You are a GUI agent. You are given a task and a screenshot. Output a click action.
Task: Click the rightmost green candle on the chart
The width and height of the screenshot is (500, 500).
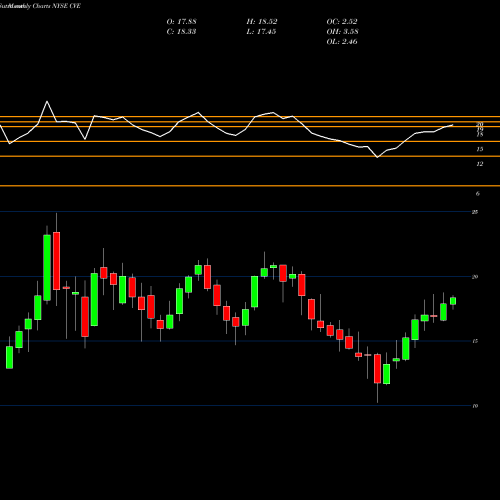pyautogui.click(x=453, y=301)
